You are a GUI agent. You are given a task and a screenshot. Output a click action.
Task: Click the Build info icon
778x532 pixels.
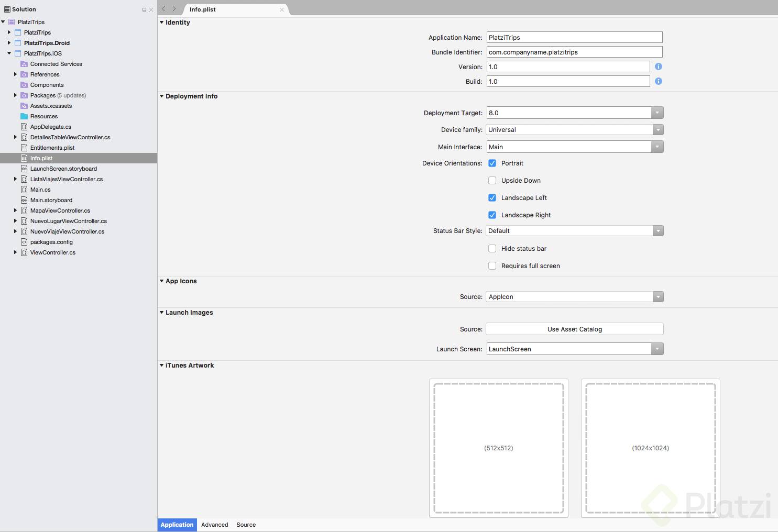[x=659, y=81]
